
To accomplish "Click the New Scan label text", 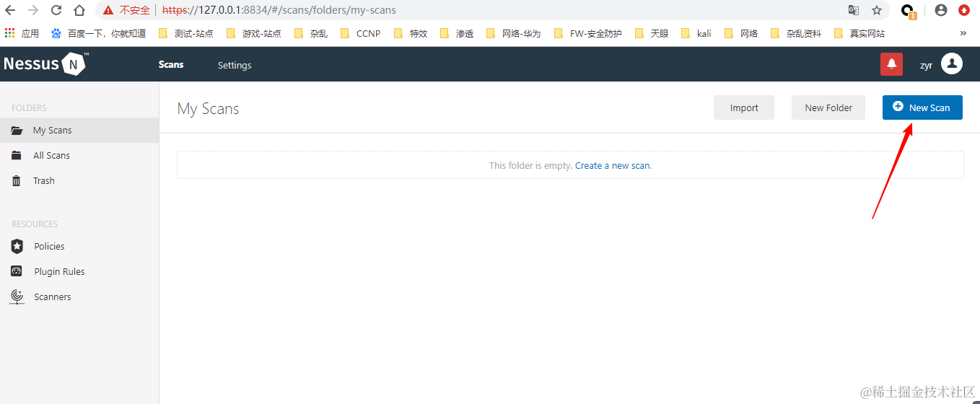I will pos(929,107).
